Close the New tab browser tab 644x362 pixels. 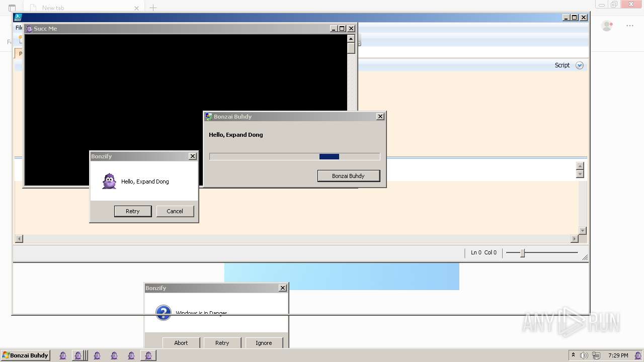tap(136, 8)
